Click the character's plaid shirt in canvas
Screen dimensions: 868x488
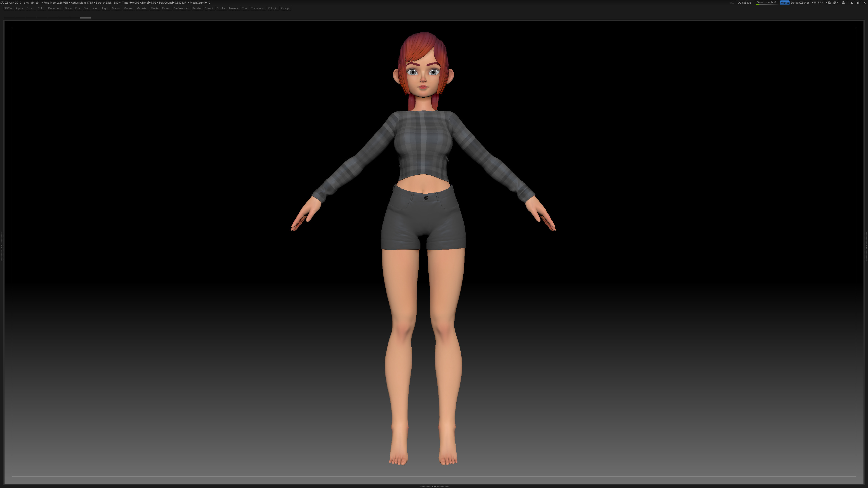[x=423, y=145]
